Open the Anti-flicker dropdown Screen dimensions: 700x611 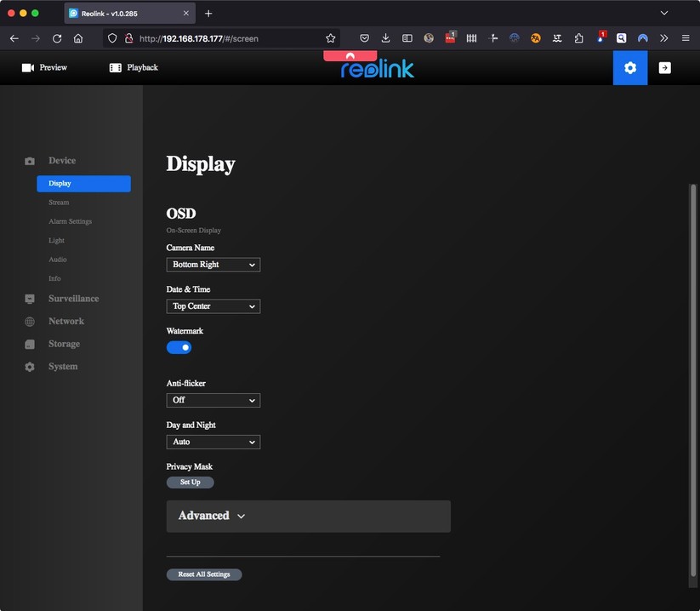(x=213, y=400)
